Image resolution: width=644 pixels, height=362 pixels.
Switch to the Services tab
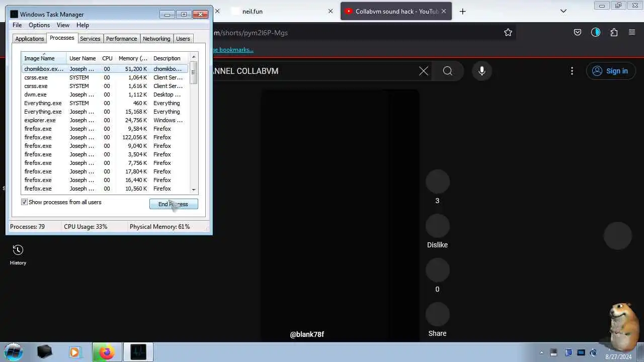[x=90, y=39]
